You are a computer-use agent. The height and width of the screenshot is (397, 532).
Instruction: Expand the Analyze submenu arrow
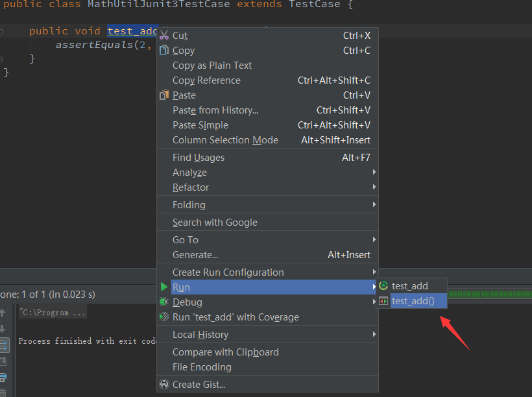point(374,172)
